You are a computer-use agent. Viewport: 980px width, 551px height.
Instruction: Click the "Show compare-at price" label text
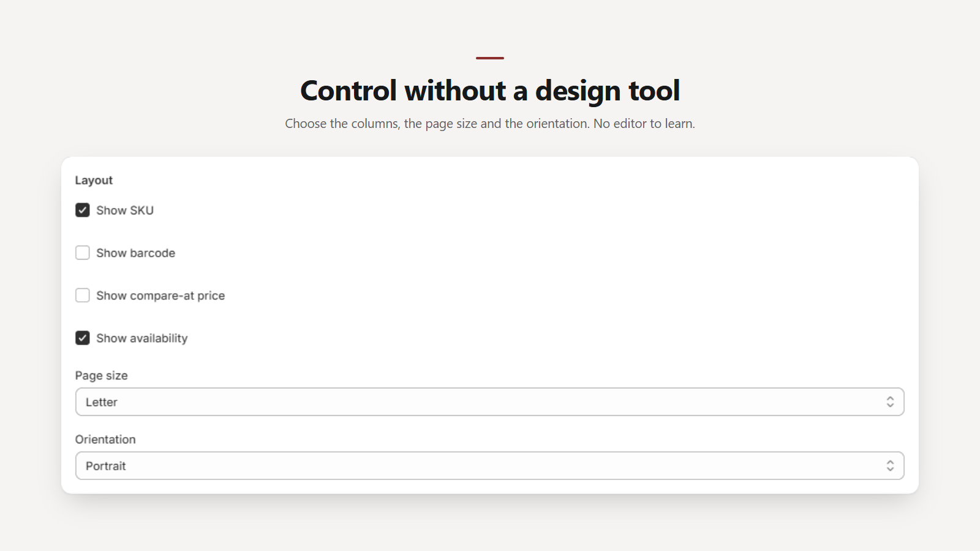pyautogui.click(x=160, y=296)
